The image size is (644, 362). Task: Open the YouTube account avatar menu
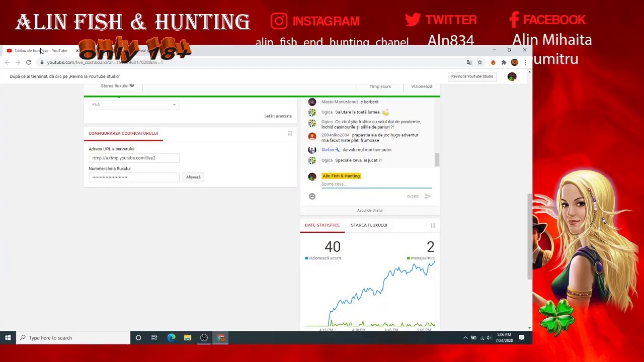point(512,76)
